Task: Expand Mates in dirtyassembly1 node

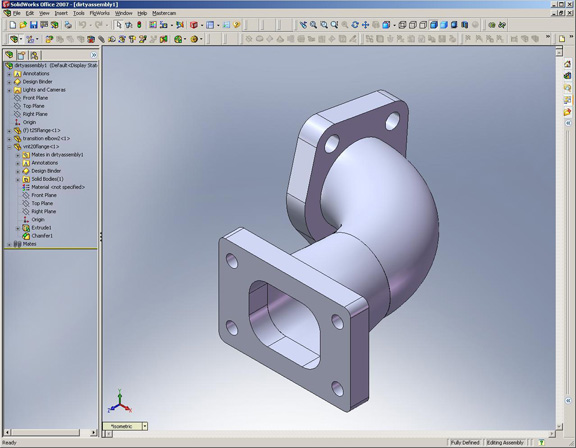Action: (18, 155)
